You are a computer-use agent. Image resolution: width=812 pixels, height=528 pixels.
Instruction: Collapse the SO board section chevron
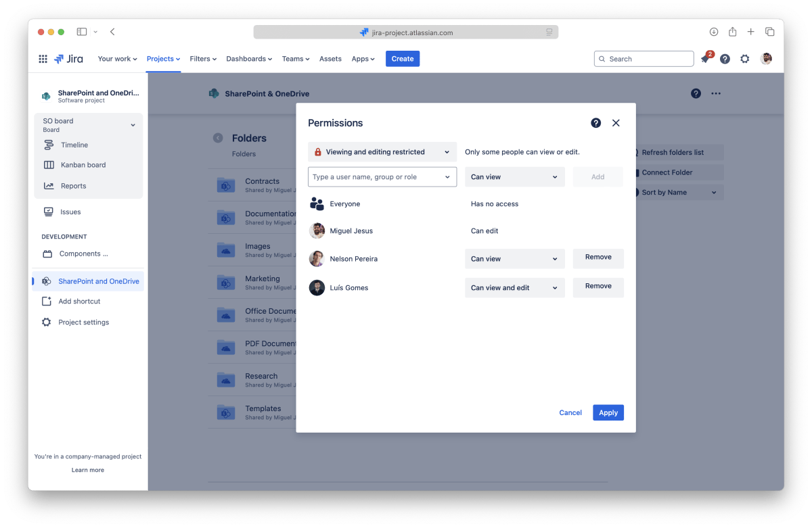pyautogui.click(x=133, y=125)
